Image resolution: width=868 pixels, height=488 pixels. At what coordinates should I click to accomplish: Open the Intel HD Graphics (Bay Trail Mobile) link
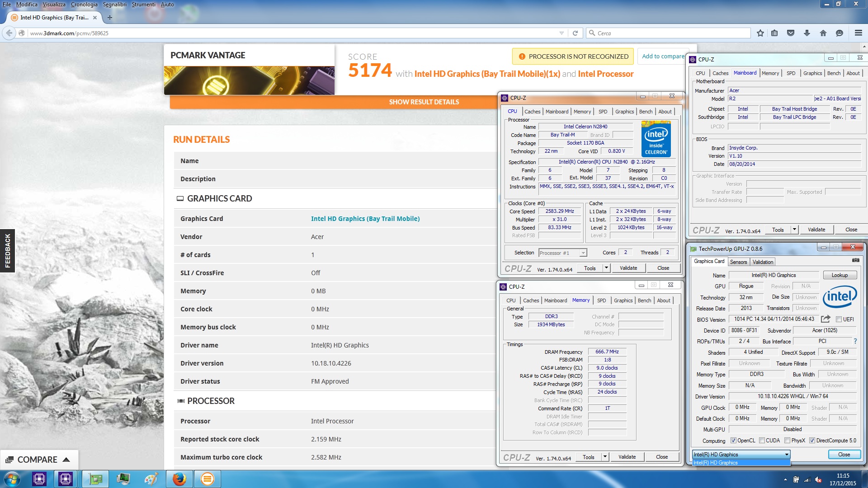click(365, 219)
